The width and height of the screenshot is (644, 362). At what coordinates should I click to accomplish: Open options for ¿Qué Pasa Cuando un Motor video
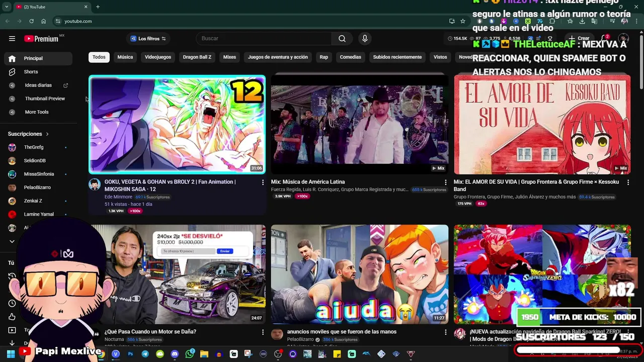tap(263, 332)
